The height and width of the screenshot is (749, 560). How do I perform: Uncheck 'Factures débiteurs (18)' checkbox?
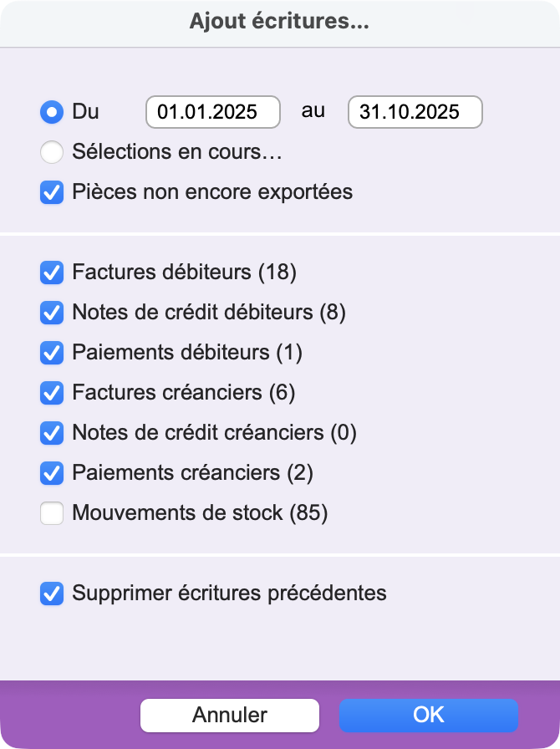[52, 273]
